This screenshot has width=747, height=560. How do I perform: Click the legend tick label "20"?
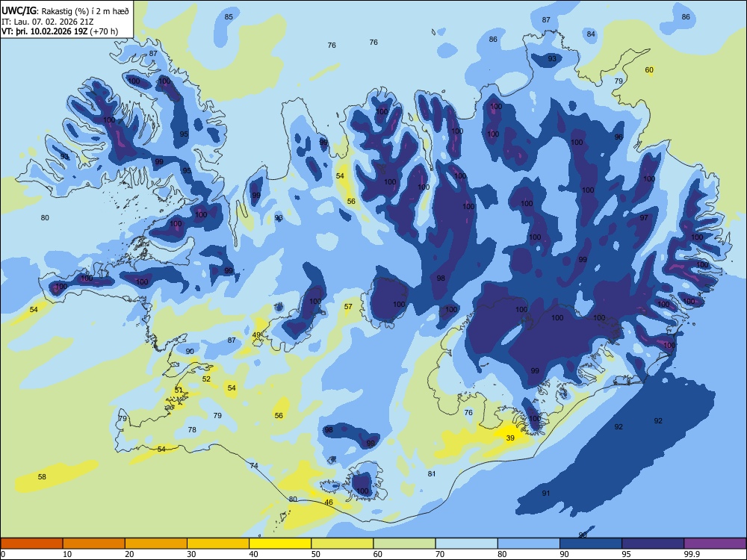click(x=129, y=554)
